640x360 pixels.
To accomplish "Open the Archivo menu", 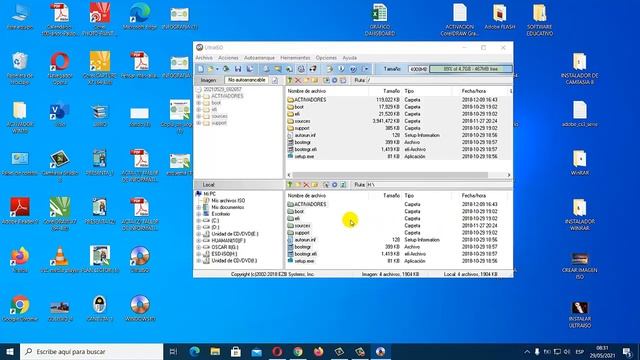I will [204, 58].
